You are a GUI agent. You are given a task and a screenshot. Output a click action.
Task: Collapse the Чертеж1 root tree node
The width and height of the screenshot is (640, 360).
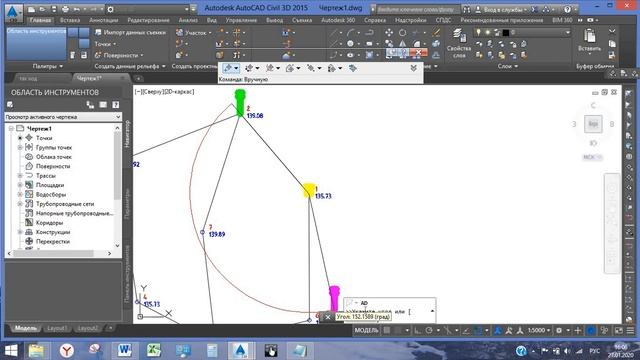11,129
